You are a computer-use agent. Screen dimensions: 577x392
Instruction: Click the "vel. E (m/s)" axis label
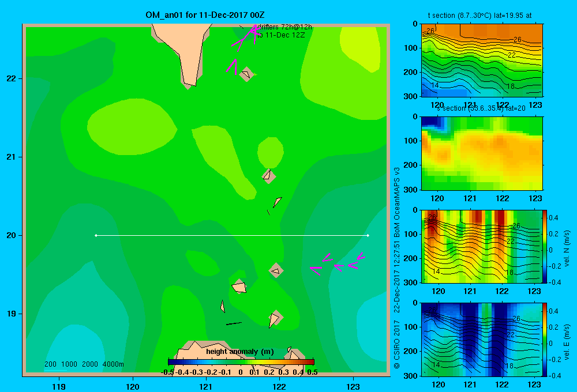point(567,341)
